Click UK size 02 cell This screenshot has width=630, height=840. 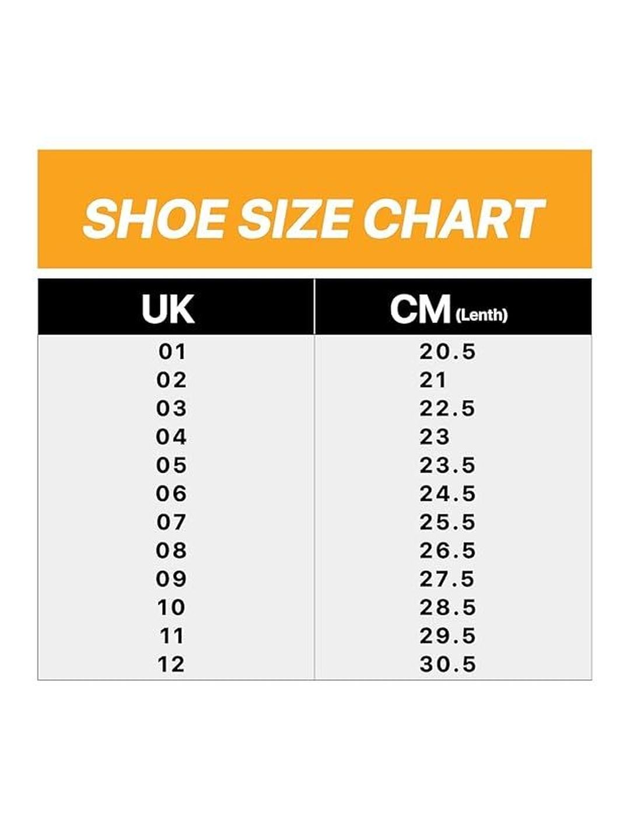click(171, 380)
